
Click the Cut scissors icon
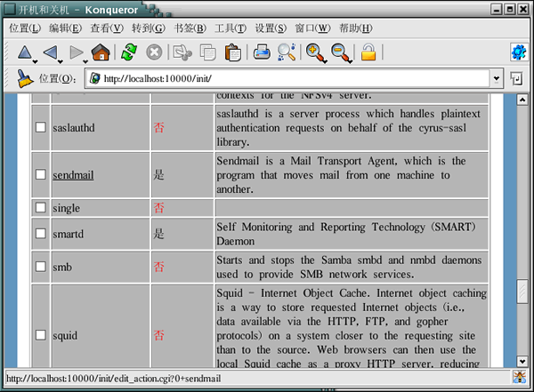pos(182,52)
